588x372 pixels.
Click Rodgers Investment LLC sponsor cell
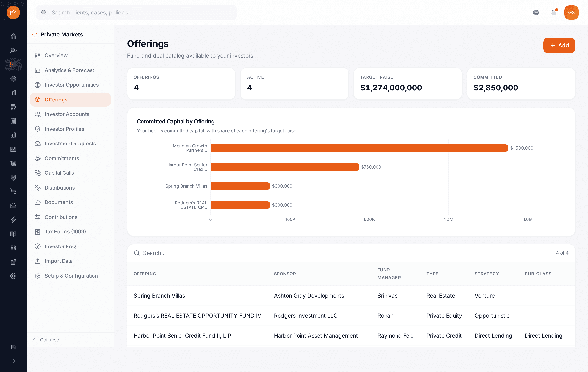(x=306, y=316)
